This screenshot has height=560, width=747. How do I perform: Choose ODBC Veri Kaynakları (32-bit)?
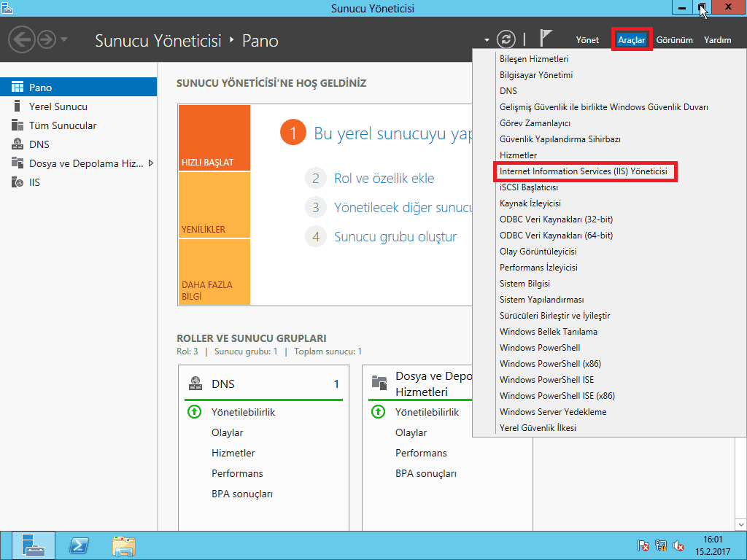click(x=556, y=219)
